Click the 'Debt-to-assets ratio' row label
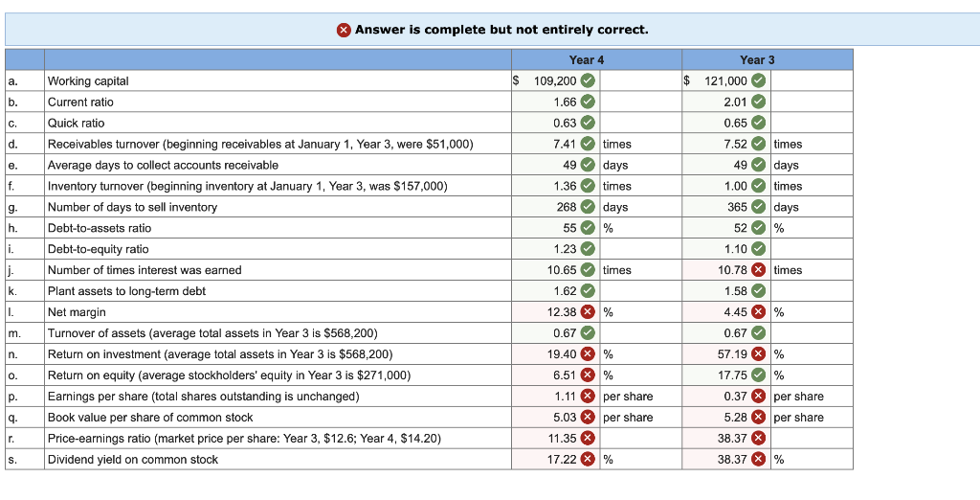The width and height of the screenshot is (980, 500). [100, 228]
